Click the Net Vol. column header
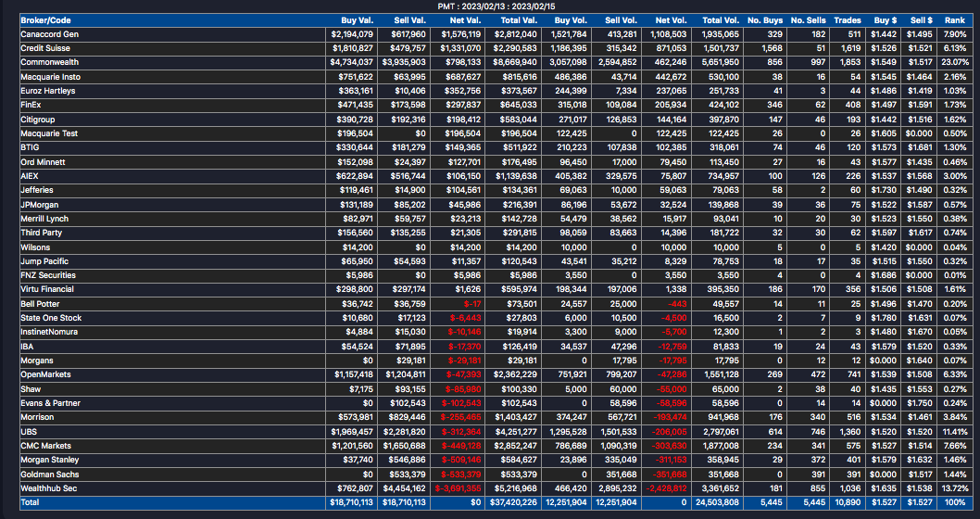 (x=672, y=20)
